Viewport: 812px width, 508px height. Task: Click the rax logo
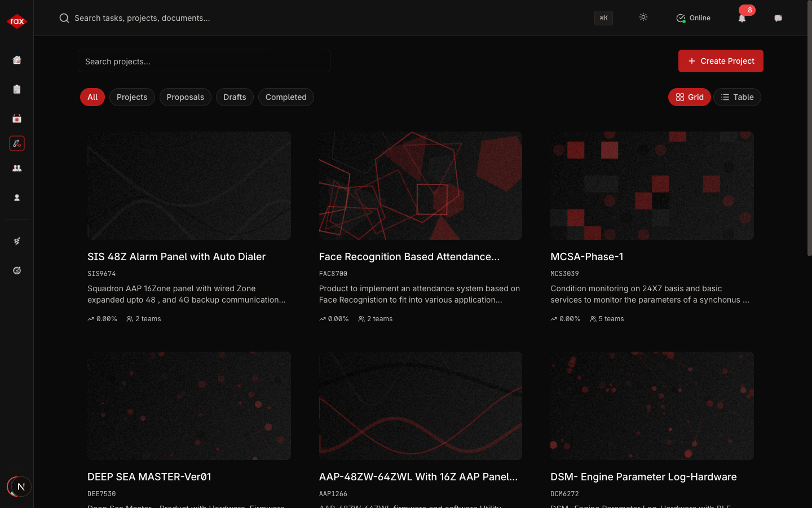tap(17, 21)
